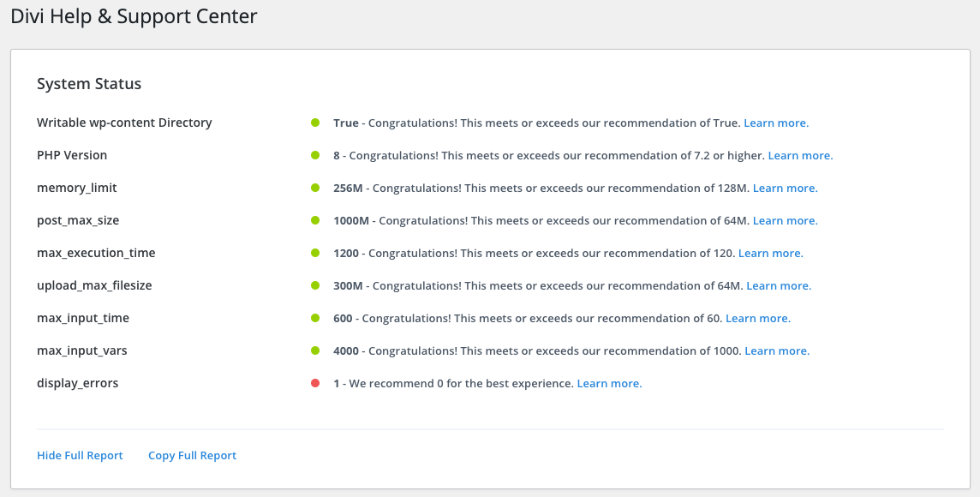The width and height of the screenshot is (980, 497).
Task: Click green status dot for memory_limit
Action: (x=315, y=188)
